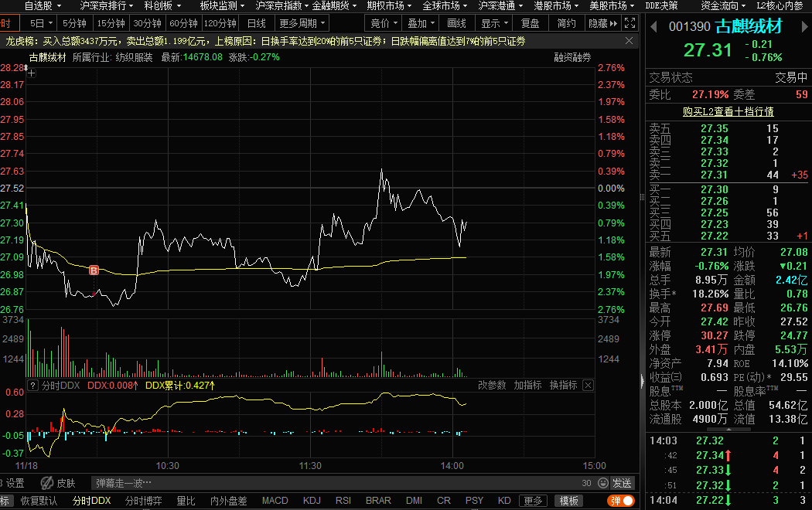Go to previous stock arrow

pos(653,26)
